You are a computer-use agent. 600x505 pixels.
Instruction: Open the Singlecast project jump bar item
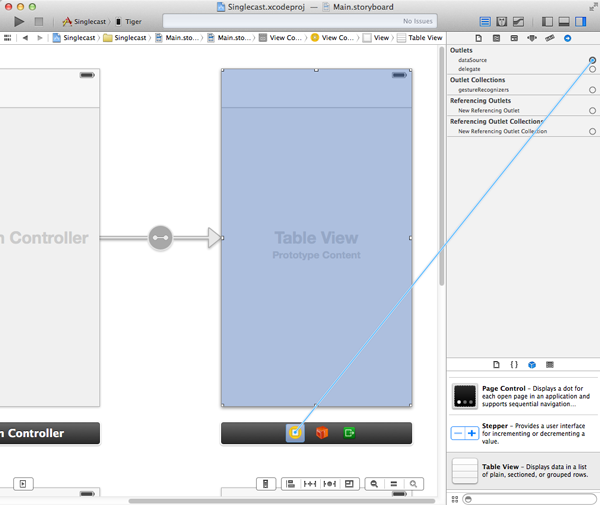tap(74, 37)
